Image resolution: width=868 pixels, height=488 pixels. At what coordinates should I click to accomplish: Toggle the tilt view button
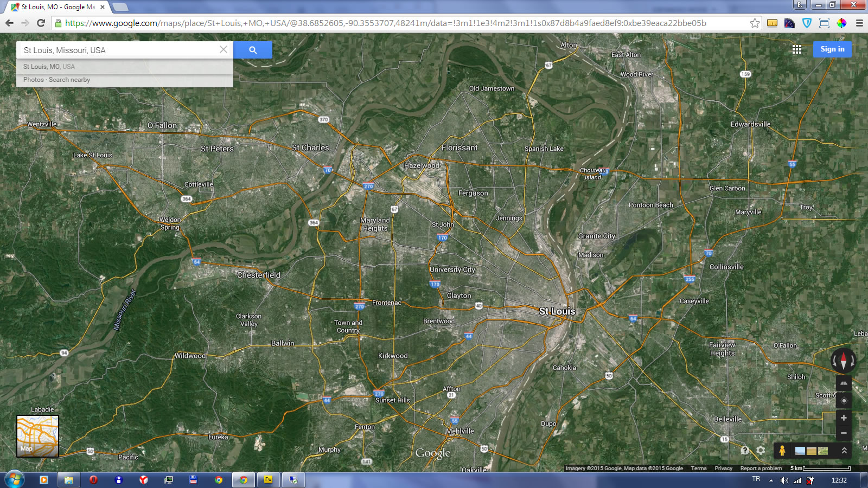click(x=844, y=383)
